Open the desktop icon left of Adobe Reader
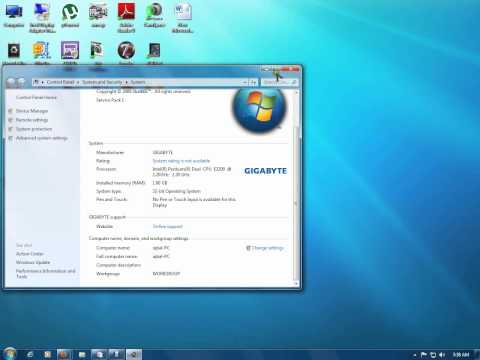480x360 pixels. point(98,16)
